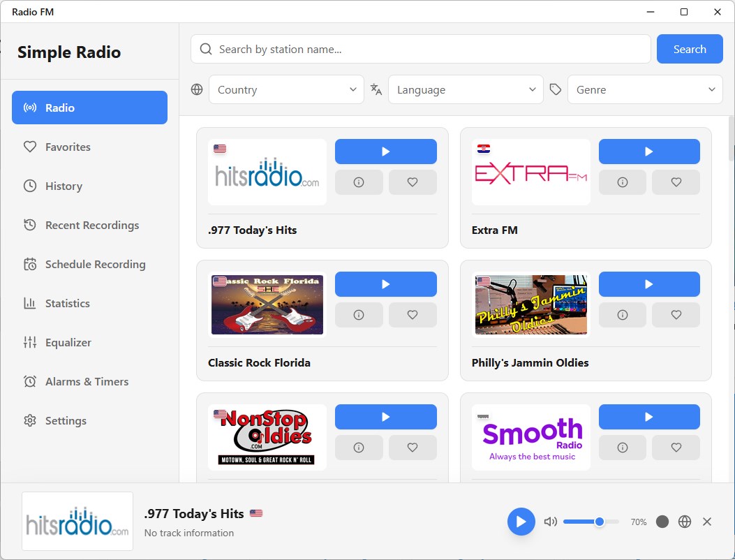Viewport: 735px width, 560px height.
Task: Play Classic Rock Florida station
Action: click(385, 284)
